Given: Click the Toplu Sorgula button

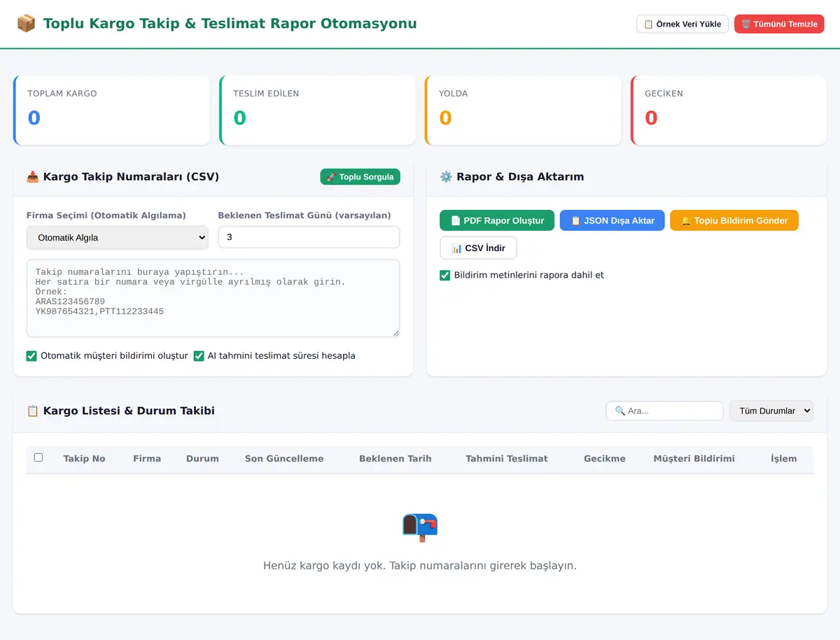Looking at the screenshot, I should point(360,177).
